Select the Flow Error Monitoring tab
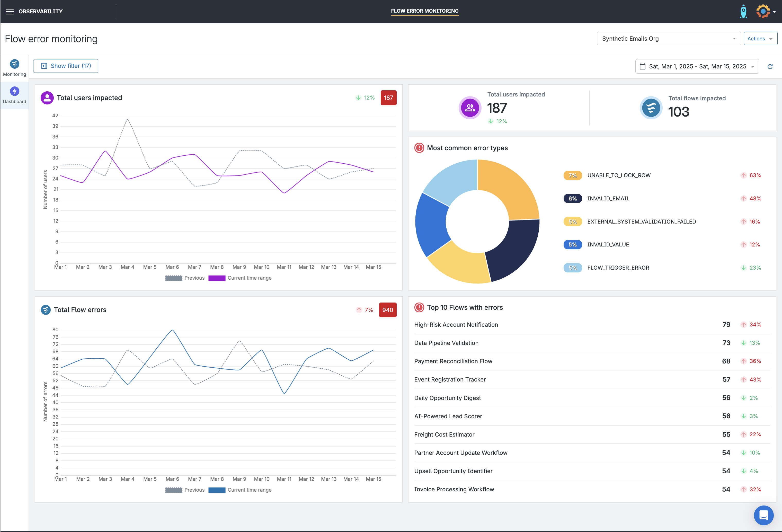The width and height of the screenshot is (782, 532). click(424, 11)
